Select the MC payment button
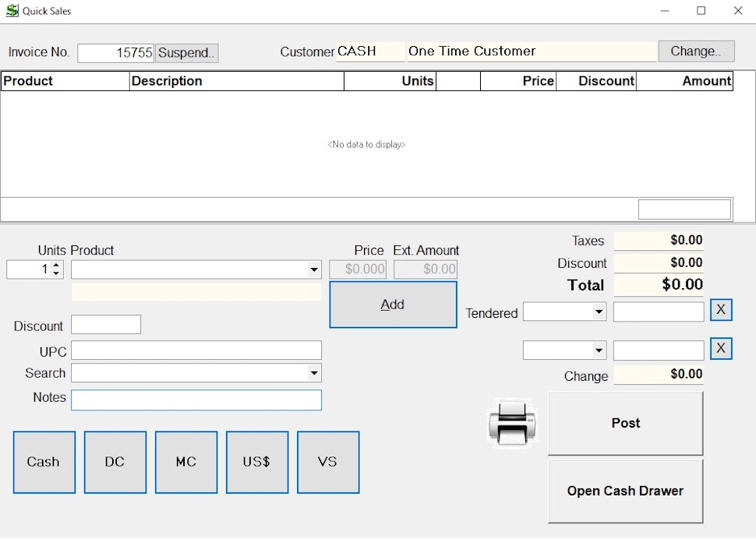 [185, 462]
